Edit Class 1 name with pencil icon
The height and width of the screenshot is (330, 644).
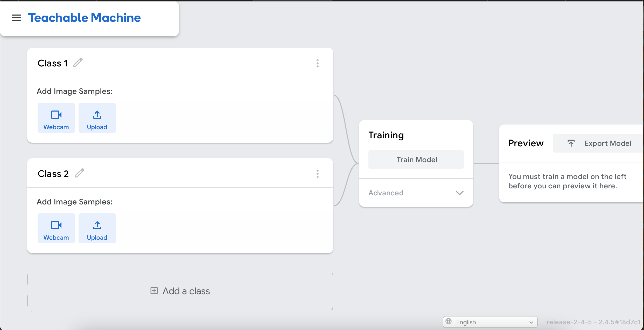(x=78, y=63)
